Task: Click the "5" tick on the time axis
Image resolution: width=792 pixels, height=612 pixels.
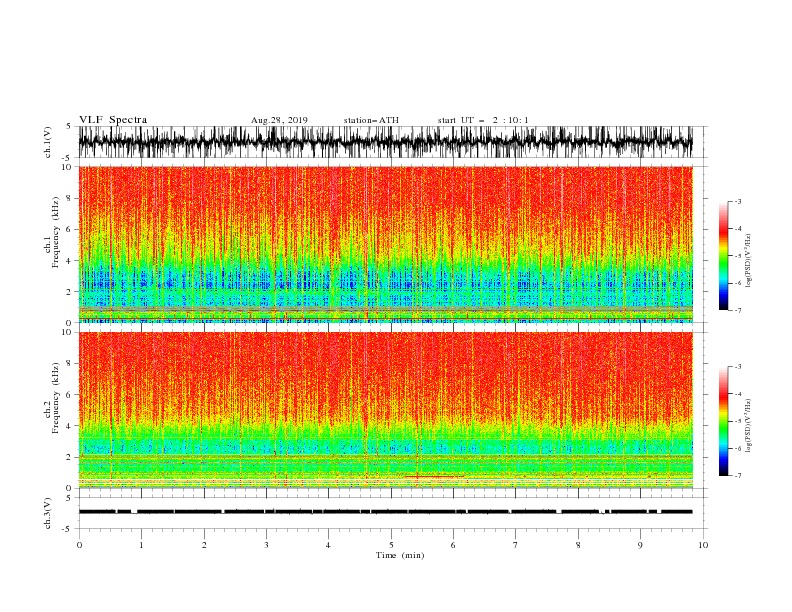Action: (391, 545)
